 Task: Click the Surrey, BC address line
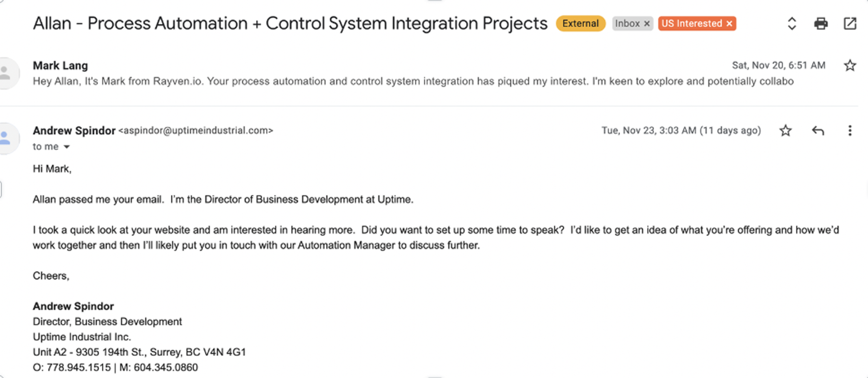coord(139,352)
